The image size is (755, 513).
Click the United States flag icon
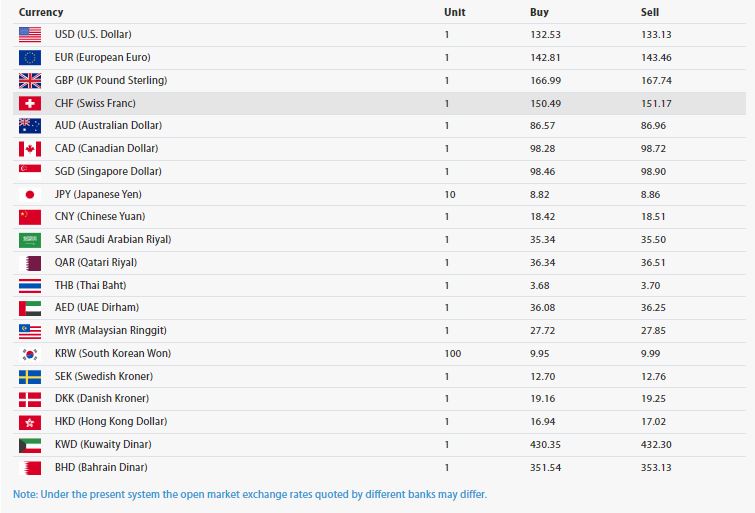click(30, 35)
